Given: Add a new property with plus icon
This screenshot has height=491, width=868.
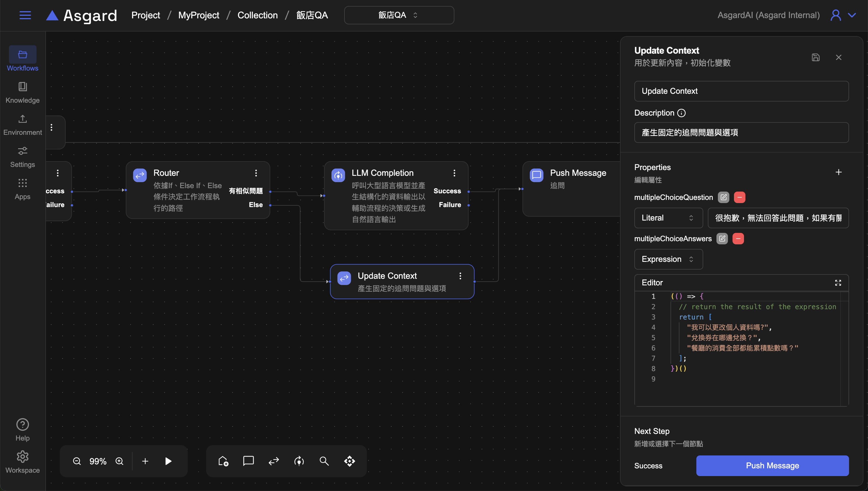Looking at the screenshot, I should tap(838, 172).
